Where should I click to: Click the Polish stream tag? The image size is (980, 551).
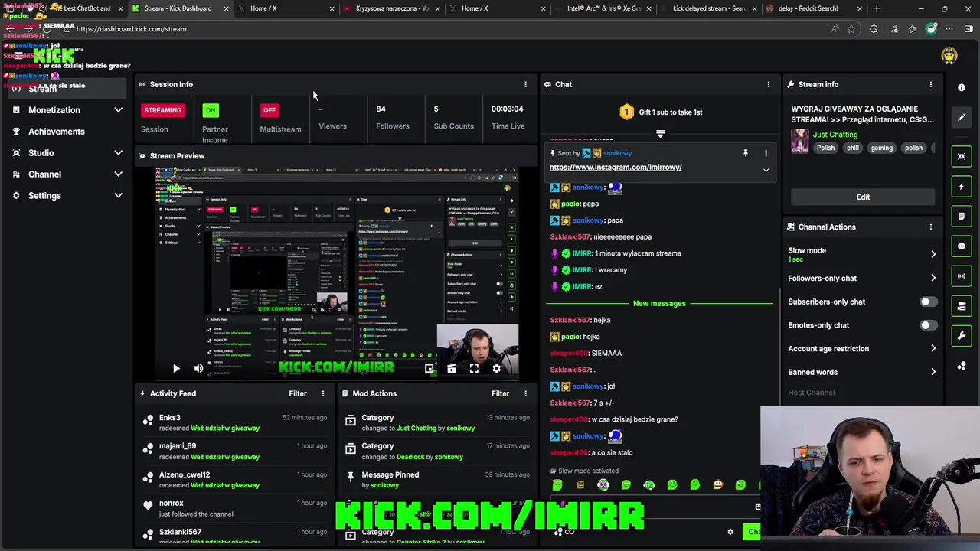pos(825,148)
